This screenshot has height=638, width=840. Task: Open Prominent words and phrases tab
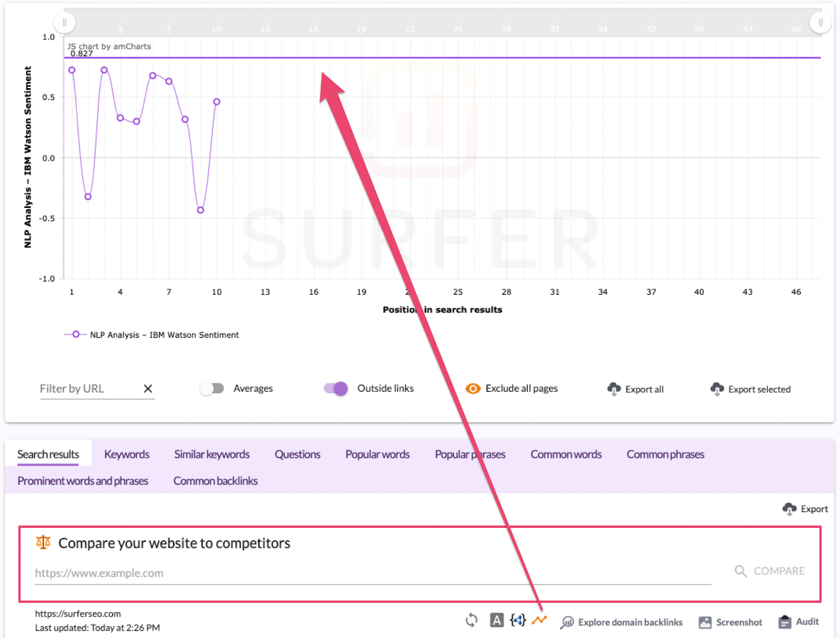point(83,481)
